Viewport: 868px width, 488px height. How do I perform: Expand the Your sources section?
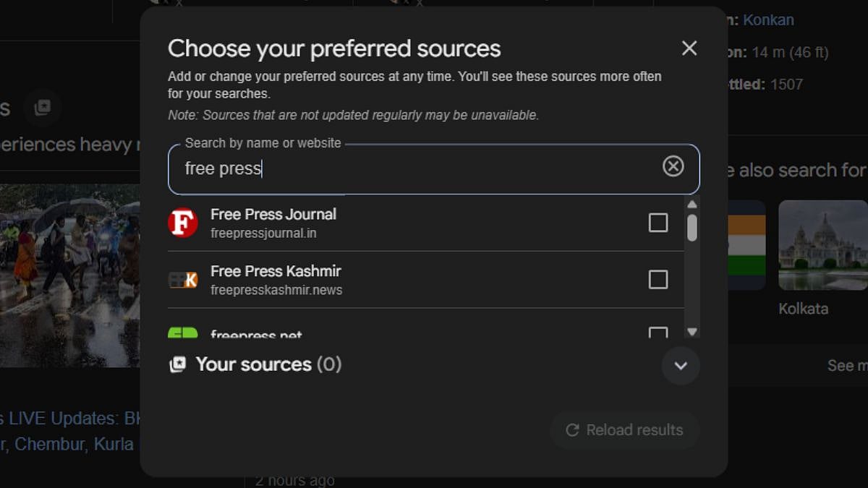coord(680,365)
